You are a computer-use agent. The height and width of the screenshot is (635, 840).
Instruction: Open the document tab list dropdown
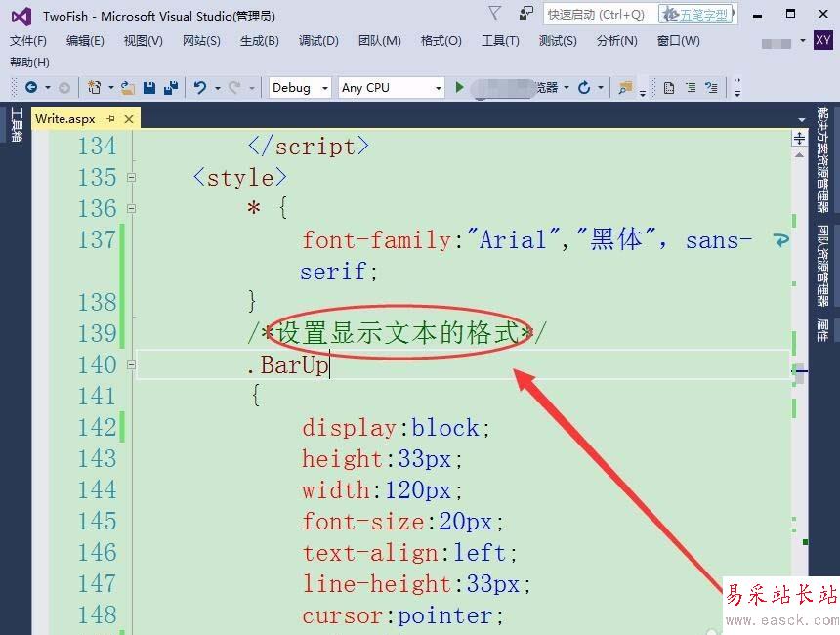(802, 119)
